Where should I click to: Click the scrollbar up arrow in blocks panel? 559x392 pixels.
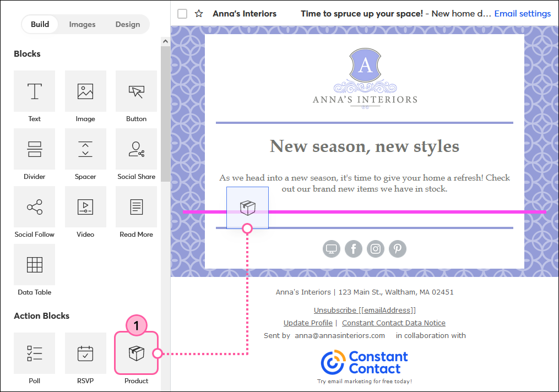tap(165, 41)
